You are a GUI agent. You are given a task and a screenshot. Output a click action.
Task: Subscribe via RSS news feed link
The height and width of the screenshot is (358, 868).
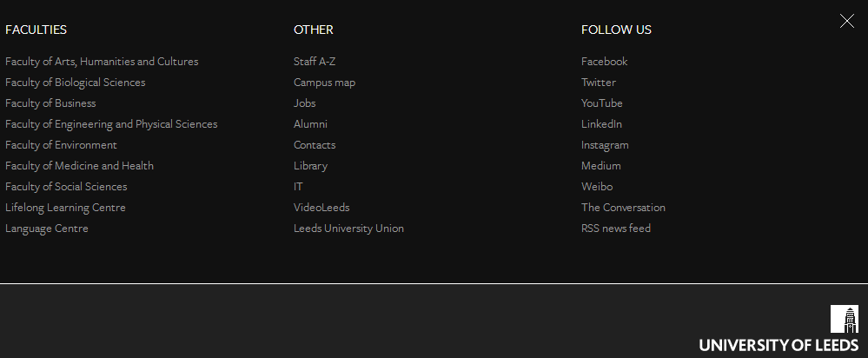[616, 229]
